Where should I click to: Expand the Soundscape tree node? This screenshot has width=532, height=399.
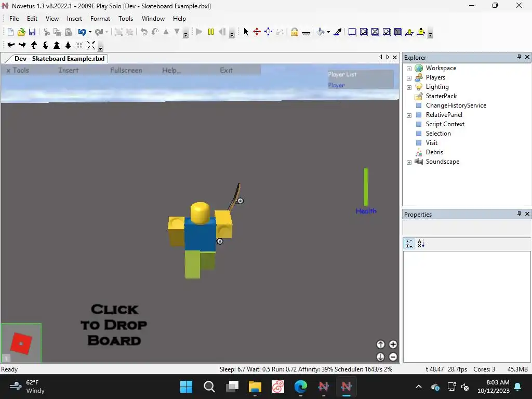(409, 162)
